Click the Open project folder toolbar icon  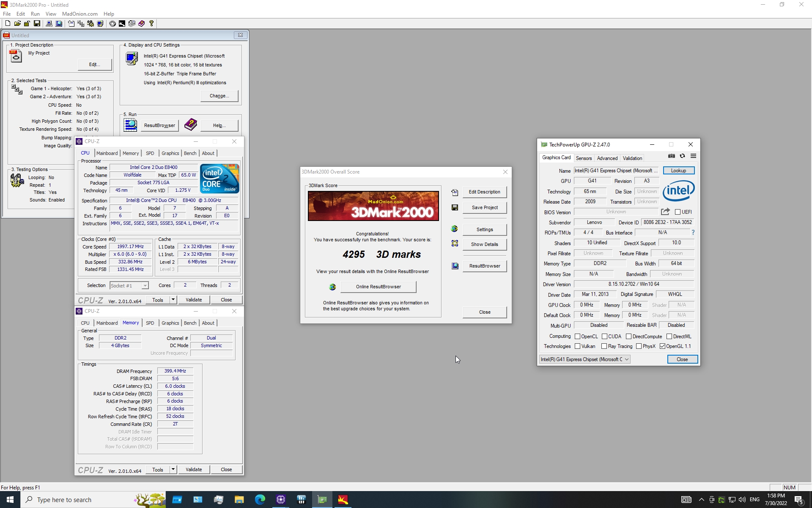pyautogui.click(x=17, y=24)
